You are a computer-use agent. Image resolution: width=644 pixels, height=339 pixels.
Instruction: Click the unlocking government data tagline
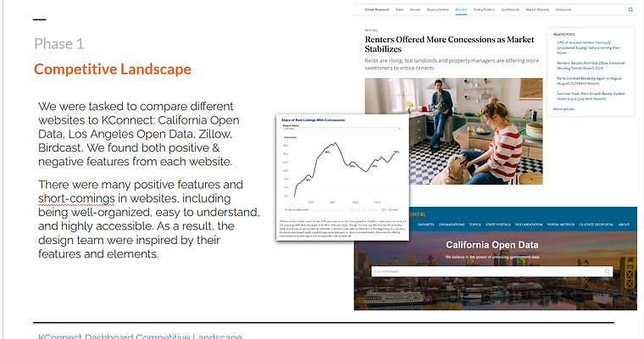click(x=492, y=257)
